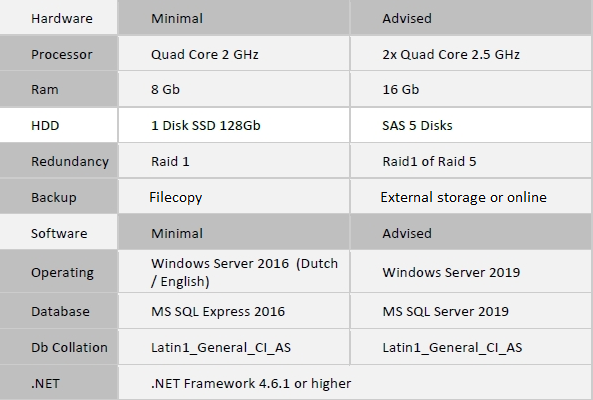Screen dimensions: 593x400
Task: Click Windows Server 2016 (Dutch / English) cell
Action: pos(234,271)
